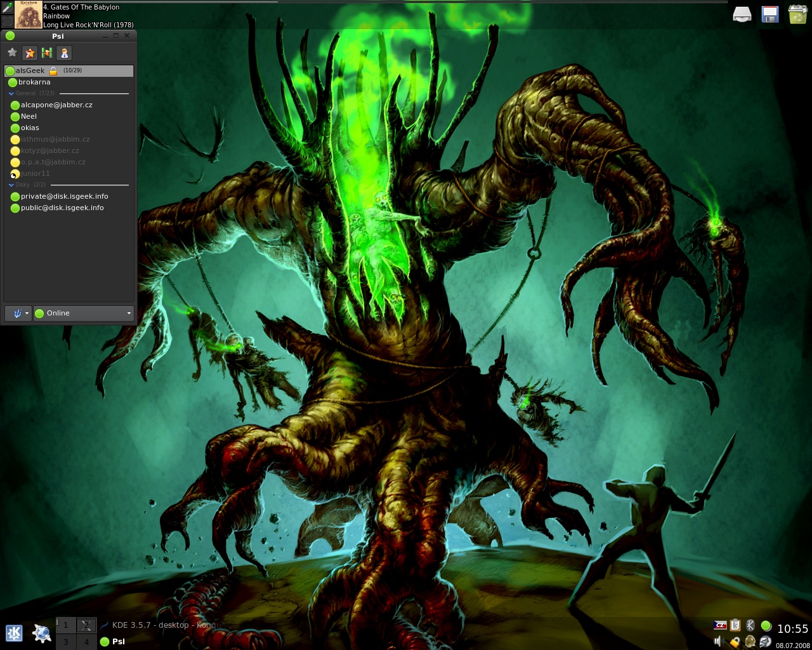The height and width of the screenshot is (650, 812).
Task: Click the Rainbow album cover thumbnail
Action: point(28,15)
